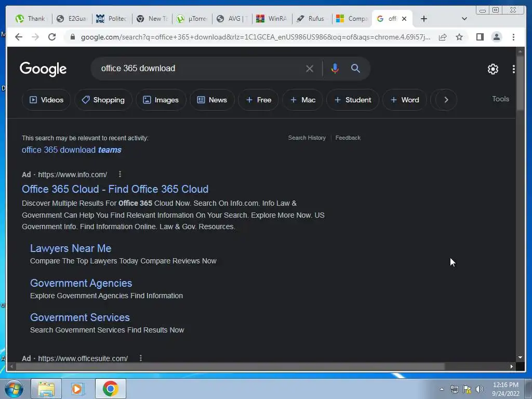Viewport: 532px width, 399px height.
Task: Switch to the New Tab tab
Action: click(152, 19)
